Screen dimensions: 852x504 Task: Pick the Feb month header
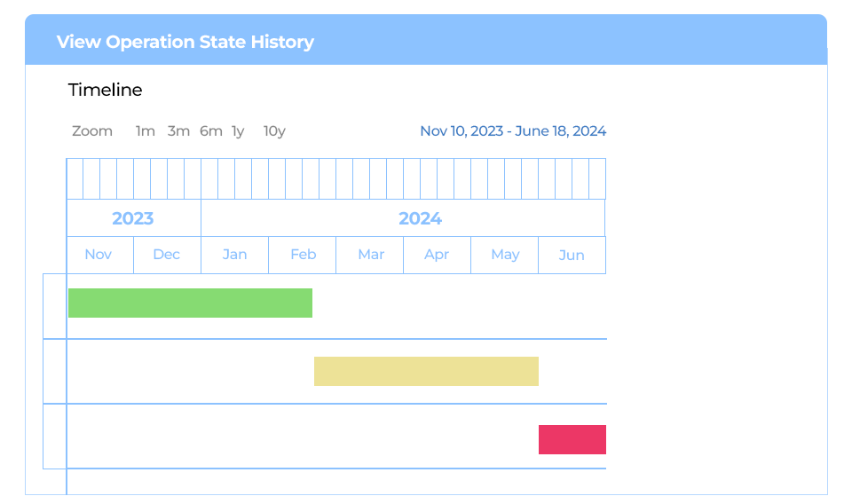coord(303,255)
